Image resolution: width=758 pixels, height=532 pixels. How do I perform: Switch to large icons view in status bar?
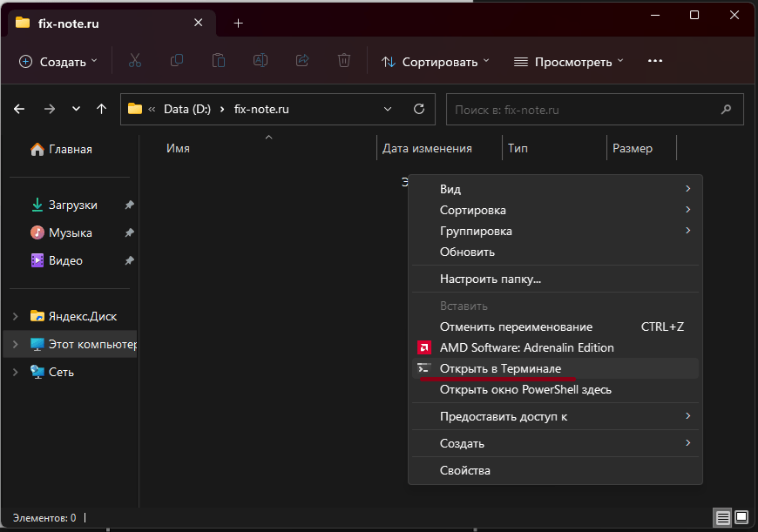pos(741,518)
